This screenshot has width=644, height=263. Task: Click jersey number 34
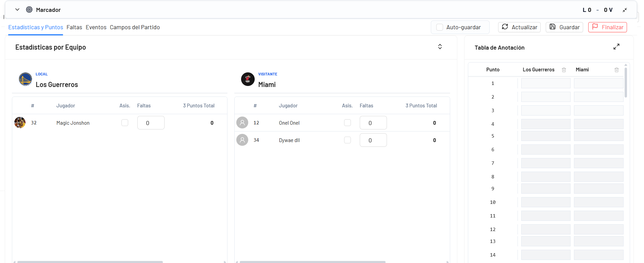coord(256,140)
